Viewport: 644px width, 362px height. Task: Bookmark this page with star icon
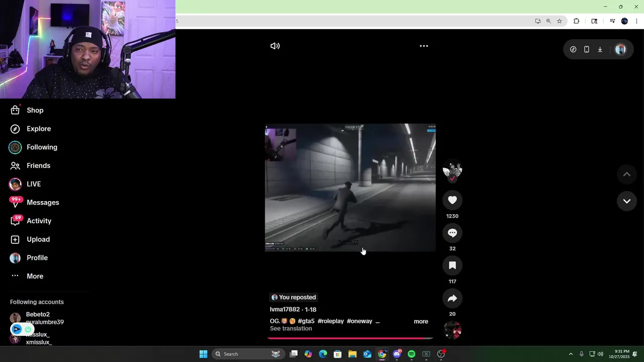[x=559, y=21]
